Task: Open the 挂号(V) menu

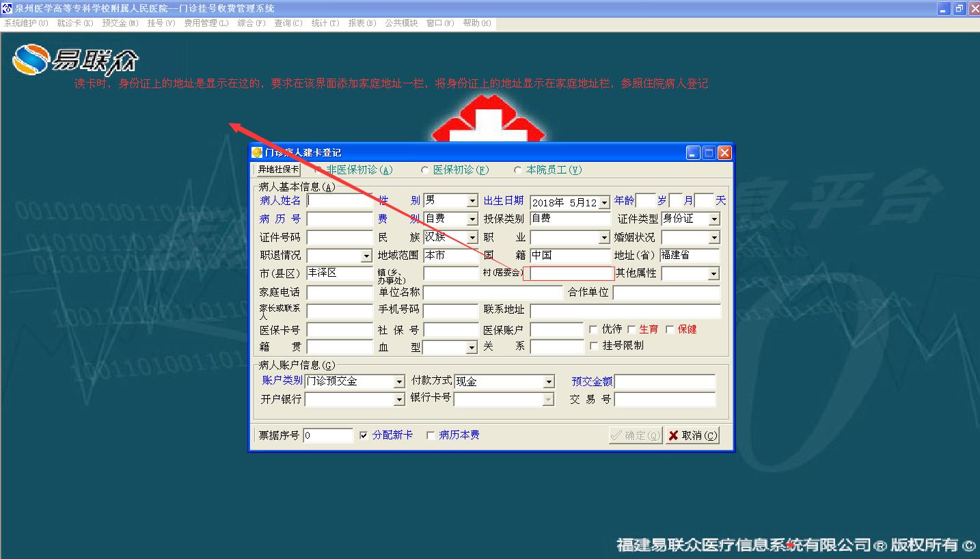Action: 161,23
